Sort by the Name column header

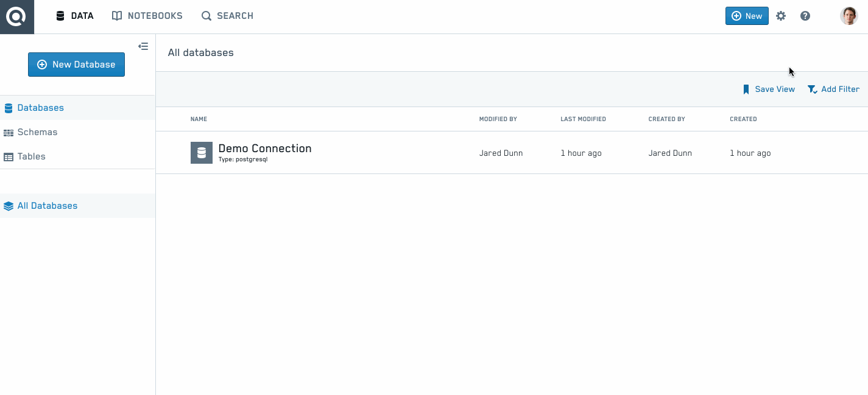(x=199, y=119)
